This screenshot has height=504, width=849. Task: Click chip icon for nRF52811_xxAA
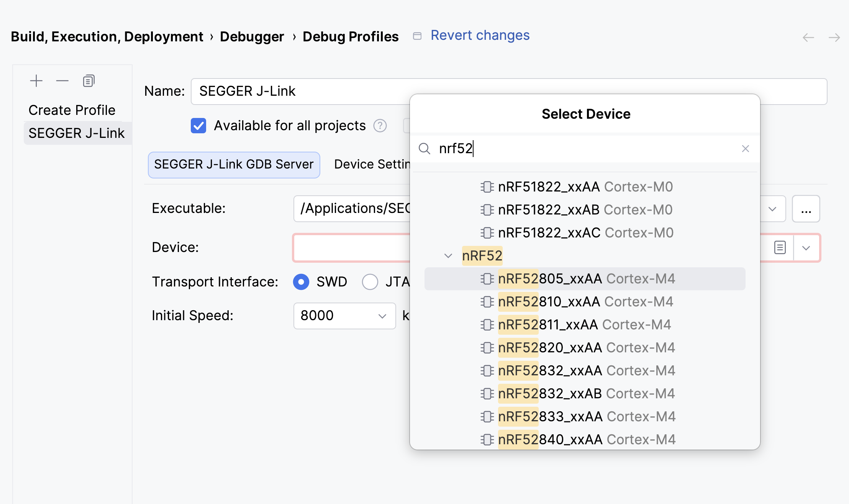487,325
